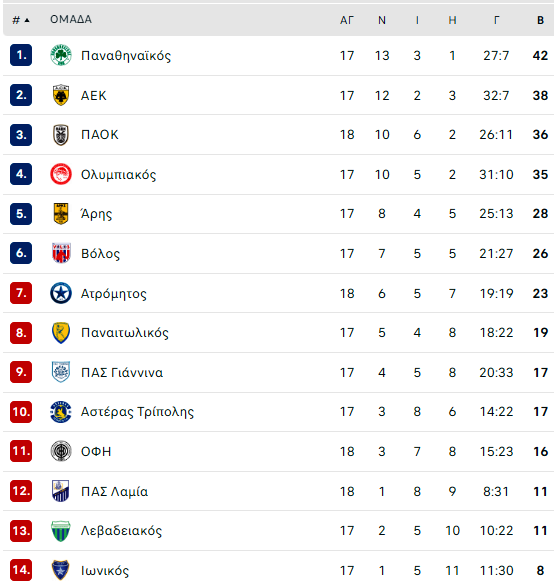The image size is (554, 588).
Task: Click the ΟΦΗ circular crest icon
Action: tap(61, 451)
